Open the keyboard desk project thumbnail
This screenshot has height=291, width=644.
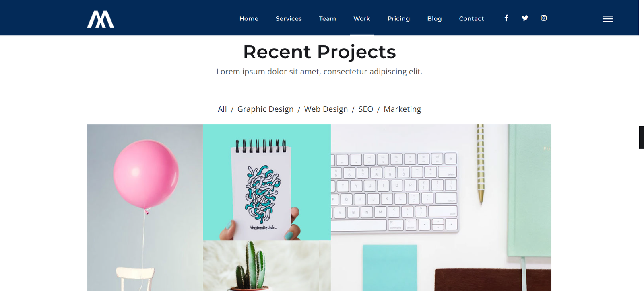(441, 207)
